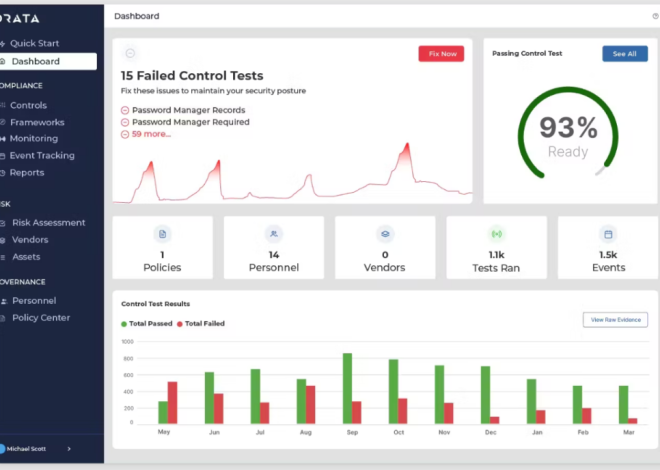Click Michael Scott avatar circle
This screenshot has width=660, height=470.
tap(2, 449)
